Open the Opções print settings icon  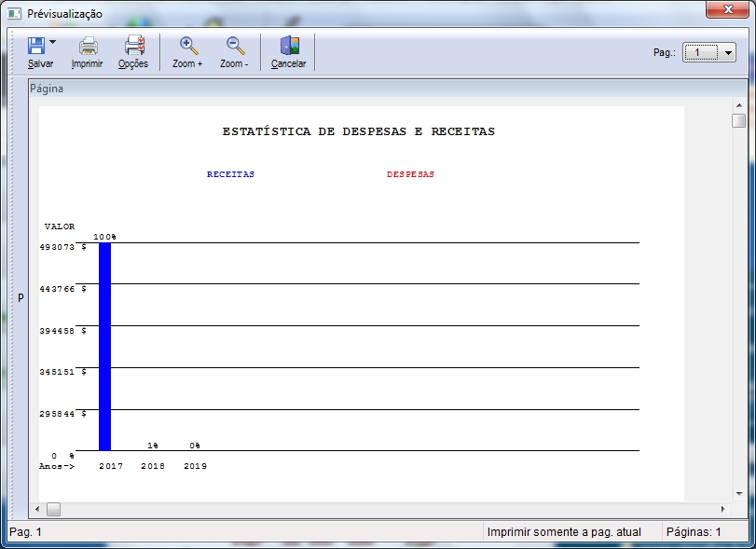134,46
